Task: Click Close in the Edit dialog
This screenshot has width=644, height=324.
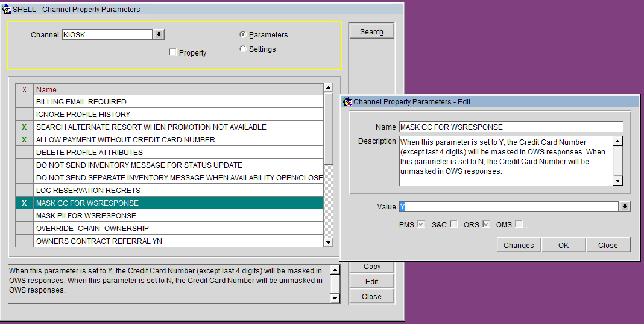Action: 608,245
